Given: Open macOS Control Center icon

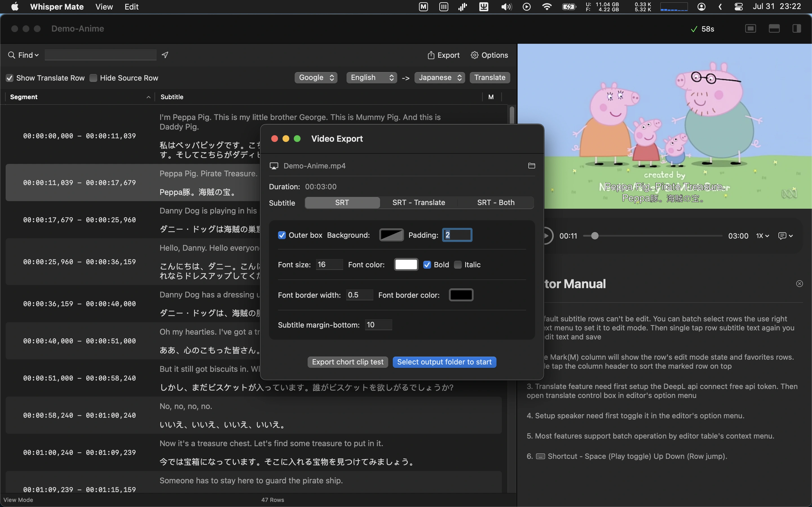Looking at the screenshot, I should (x=738, y=7).
